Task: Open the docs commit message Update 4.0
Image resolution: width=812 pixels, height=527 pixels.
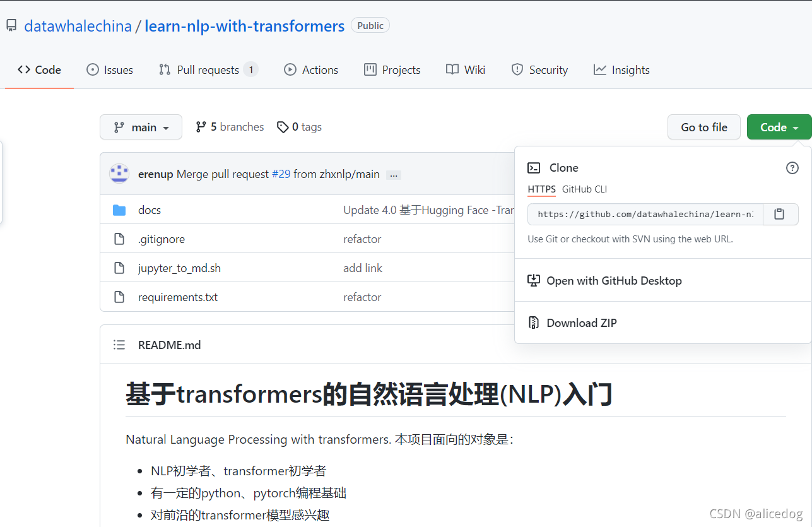Action: pyautogui.click(x=429, y=210)
